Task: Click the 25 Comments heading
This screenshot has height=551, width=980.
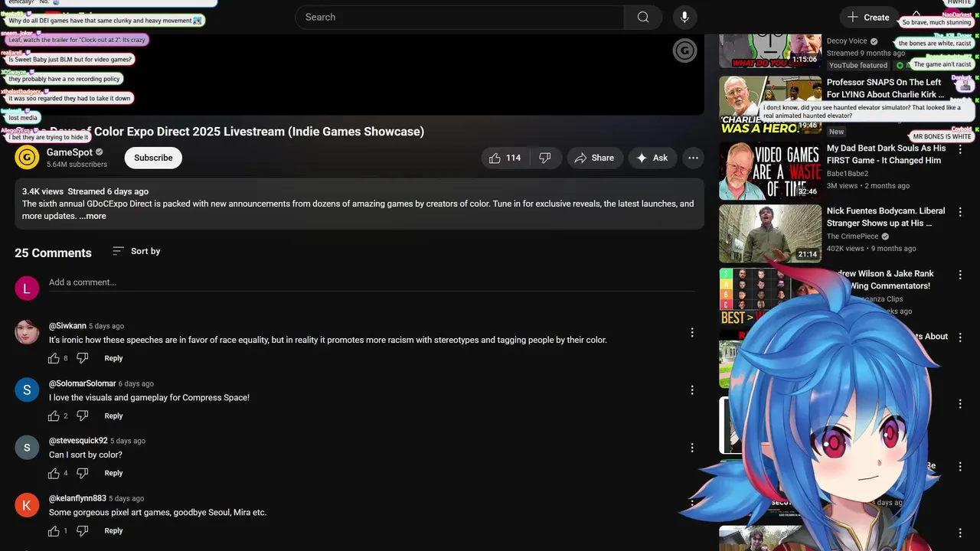Action: [53, 253]
